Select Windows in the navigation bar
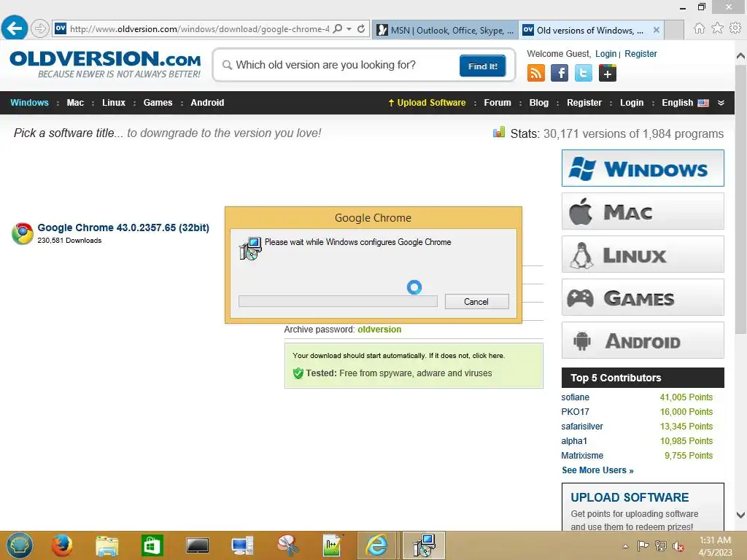This screenshot has width=747, height=560. (29, 103)
